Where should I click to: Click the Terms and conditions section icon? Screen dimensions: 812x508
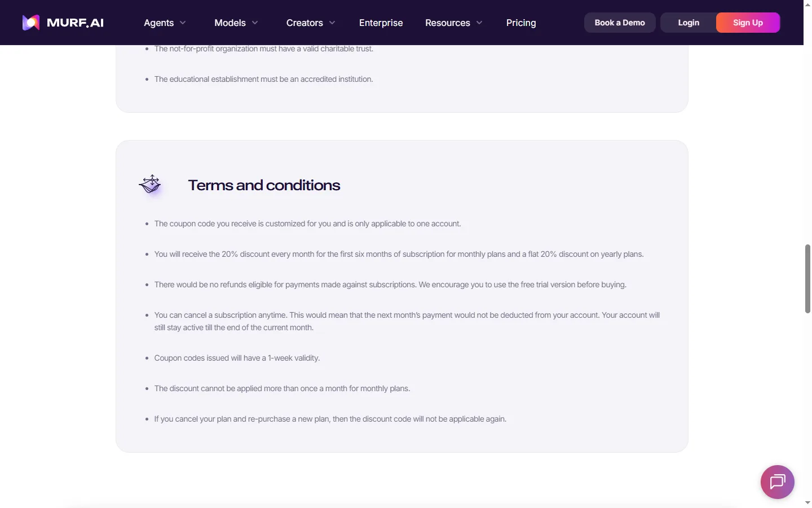pyautogui.click(x=151, y=185)
